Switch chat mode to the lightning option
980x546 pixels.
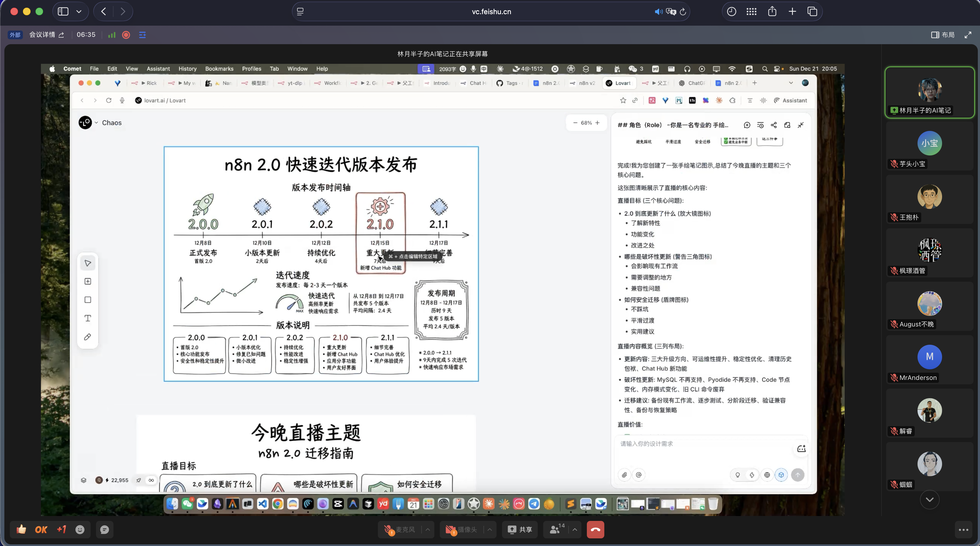pyautogui.click(x=752, y=475)
